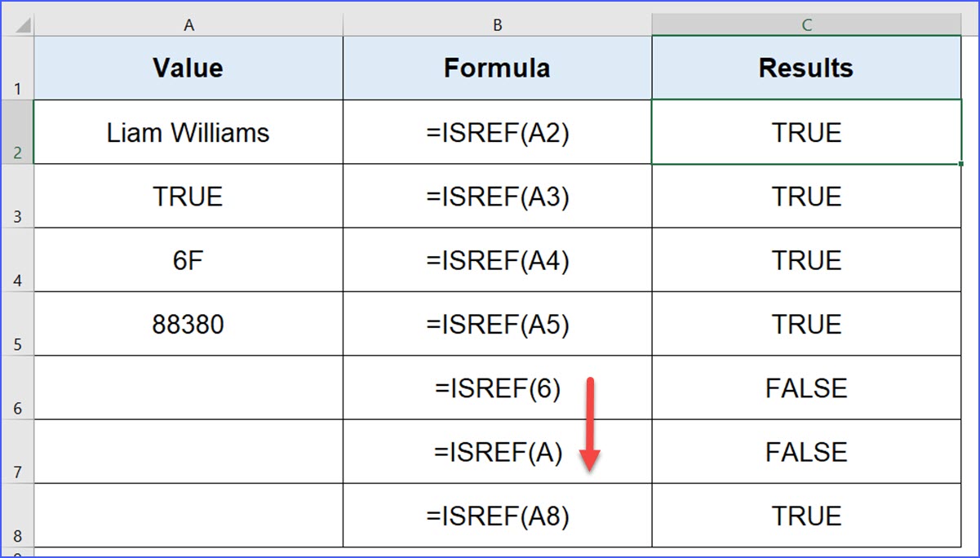Select row header 2

pyautogui.click(x=16, y=132)
